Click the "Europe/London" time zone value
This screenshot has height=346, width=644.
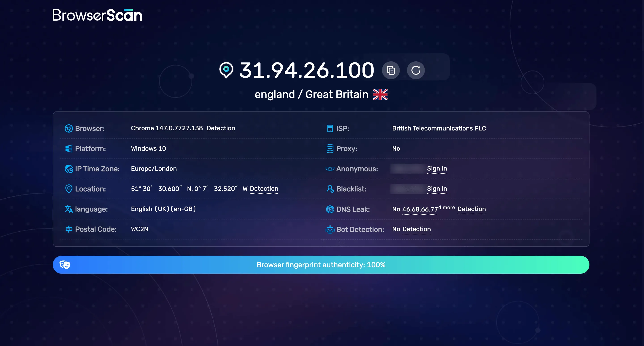[154, 169]
